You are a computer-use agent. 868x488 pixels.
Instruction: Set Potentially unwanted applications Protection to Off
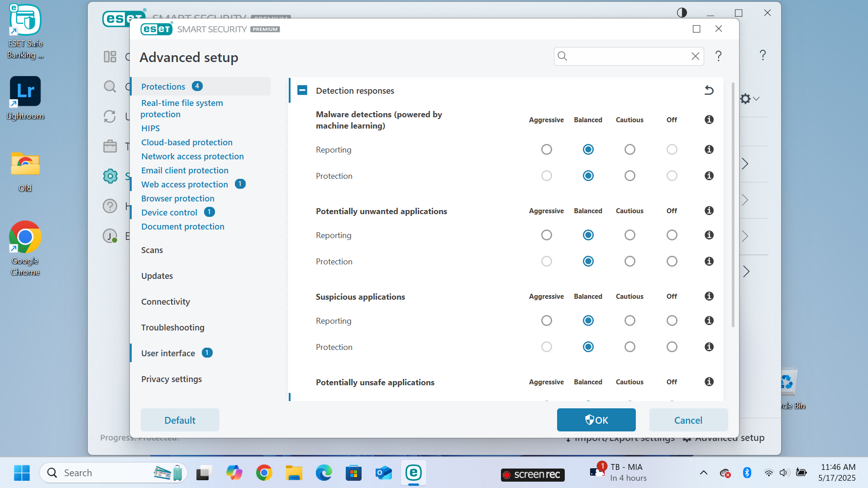(672, 261)
